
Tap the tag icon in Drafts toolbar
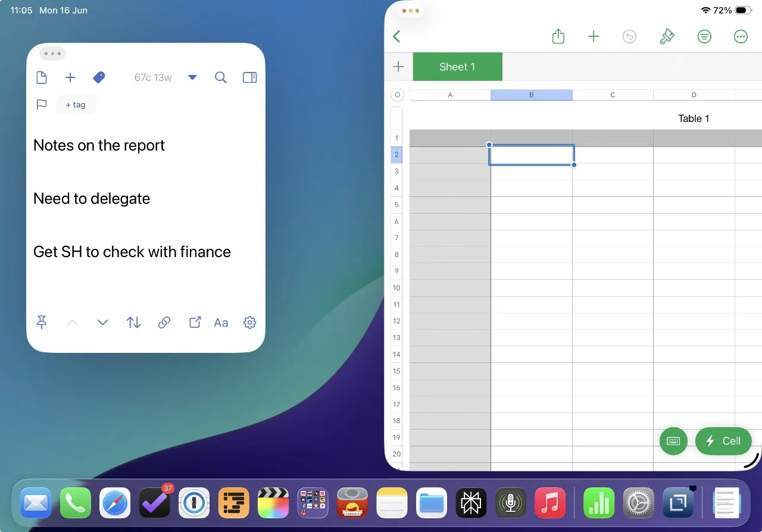pyautogui.click(x=99, y=77)
